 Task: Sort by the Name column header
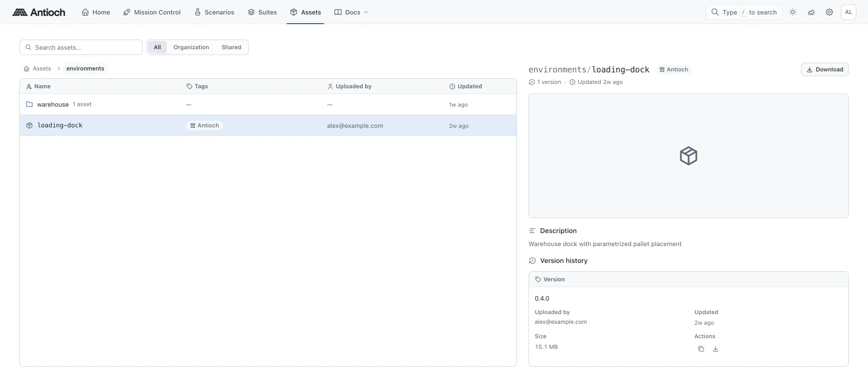(x=39, y=86)
